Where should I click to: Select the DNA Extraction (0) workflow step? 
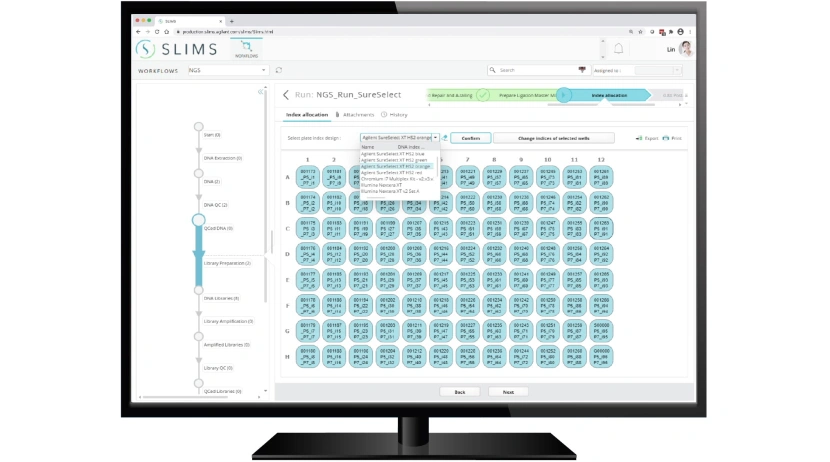223,158
